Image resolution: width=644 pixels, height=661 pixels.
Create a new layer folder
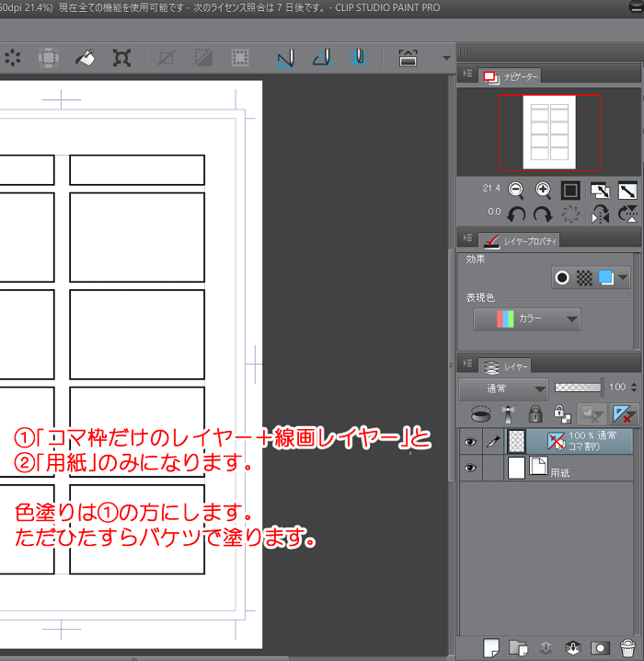tap(518, 647)
